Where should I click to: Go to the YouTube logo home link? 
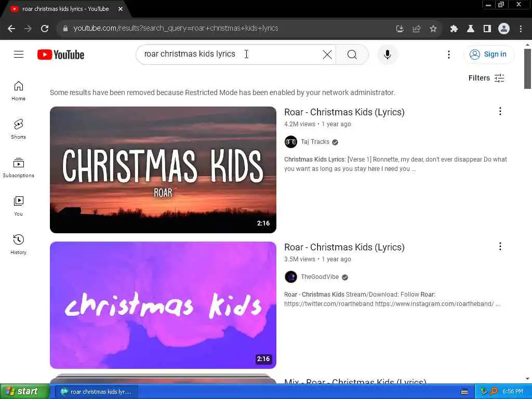tap(61, 55)
